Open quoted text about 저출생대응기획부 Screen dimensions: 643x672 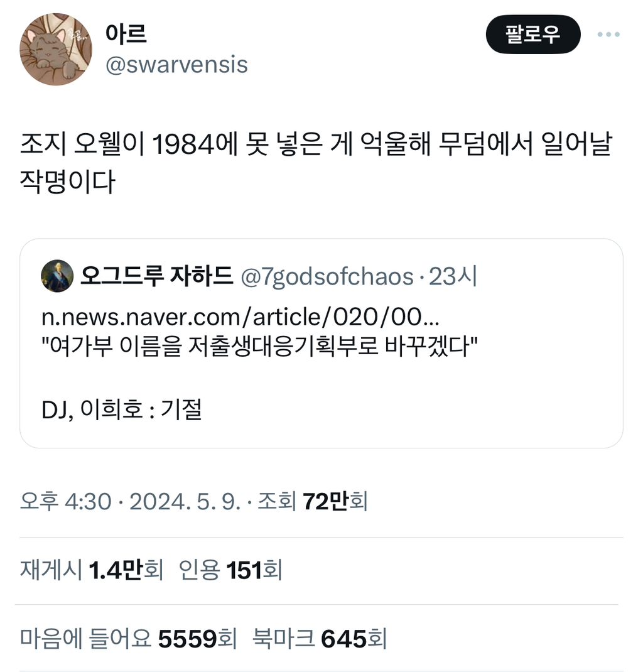[259, 346]
